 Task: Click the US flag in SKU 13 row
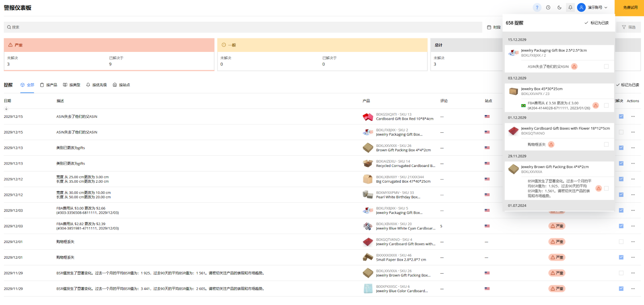[x=487, y=117]
